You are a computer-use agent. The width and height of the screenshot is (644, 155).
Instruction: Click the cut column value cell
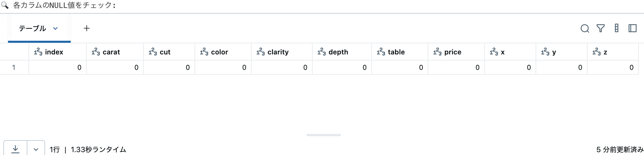pos(169,68)
